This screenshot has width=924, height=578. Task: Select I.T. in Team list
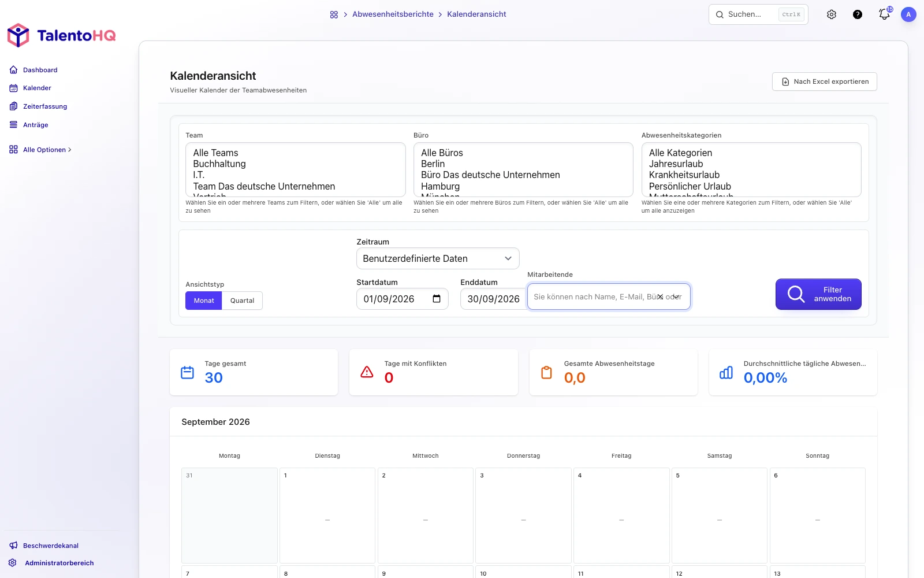(x=199, y=175)
